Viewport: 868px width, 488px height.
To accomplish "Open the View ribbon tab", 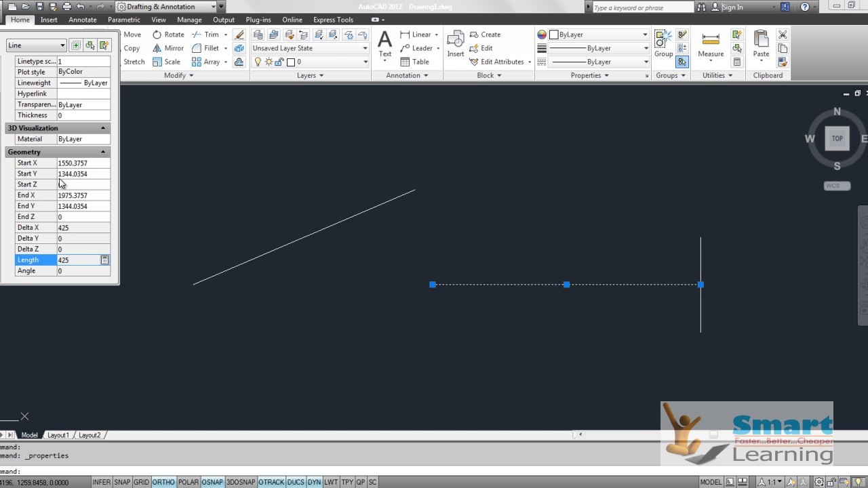I will [159, 20].
